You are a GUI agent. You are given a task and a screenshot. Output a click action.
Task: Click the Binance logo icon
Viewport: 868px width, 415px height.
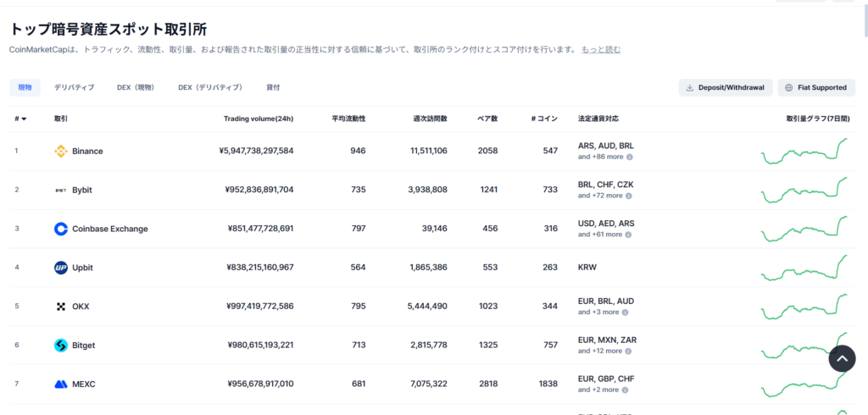pyautogui.click(x=61, y=151)
